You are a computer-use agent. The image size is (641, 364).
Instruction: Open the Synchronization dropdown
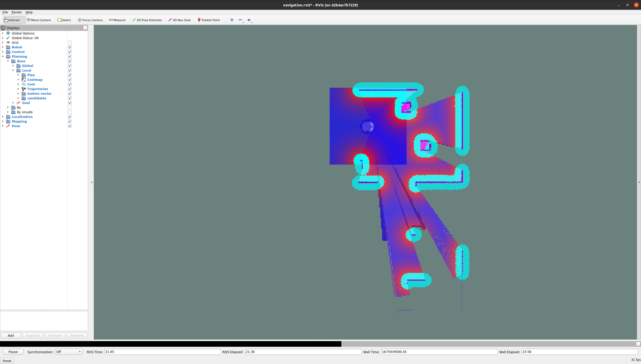point(69,352)
